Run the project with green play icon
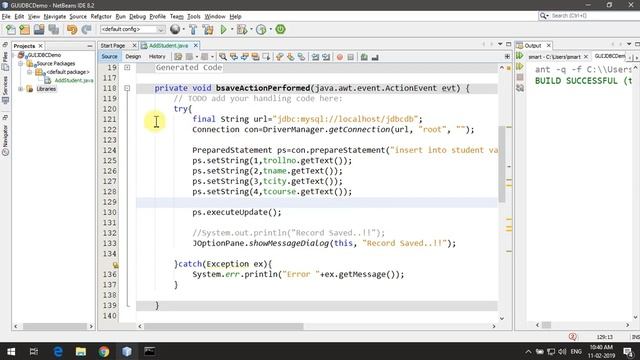The height and width of the screenshot is (360, 640). [x=223, y=29]
